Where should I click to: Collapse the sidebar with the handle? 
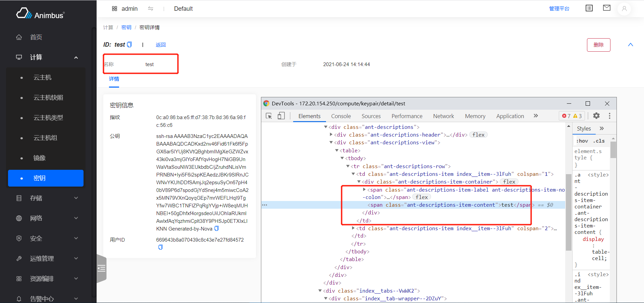[101, 268]
